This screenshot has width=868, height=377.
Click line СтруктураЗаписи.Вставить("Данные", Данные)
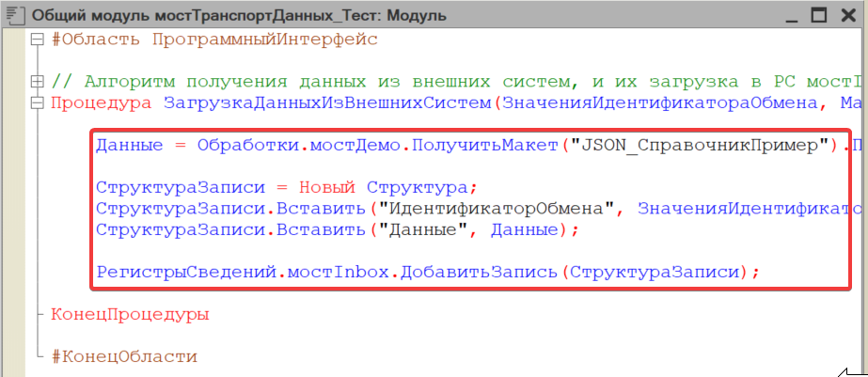tap(337, 229)
